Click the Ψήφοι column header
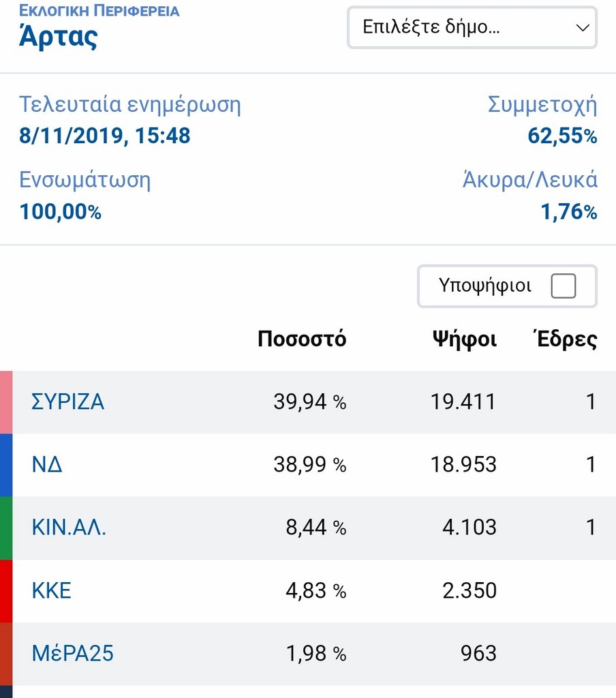The width and height of the screenshot is (616, 698). [465, 339]
